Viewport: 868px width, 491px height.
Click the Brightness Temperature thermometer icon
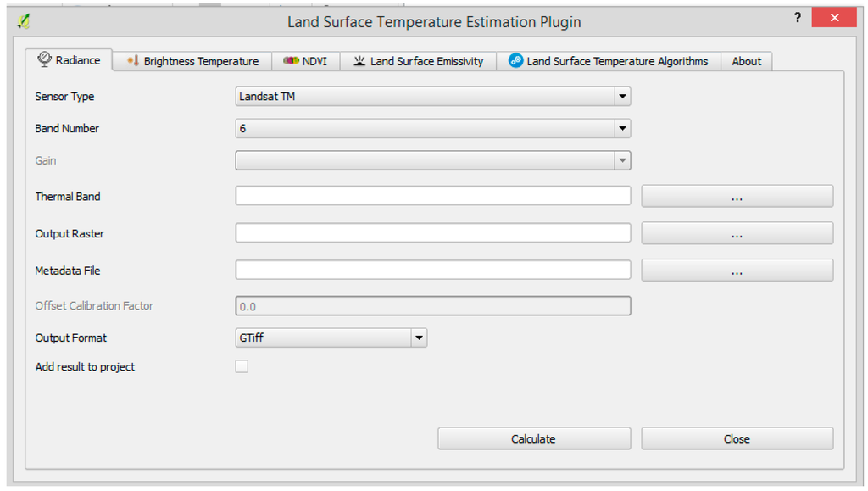pos(132,61)
